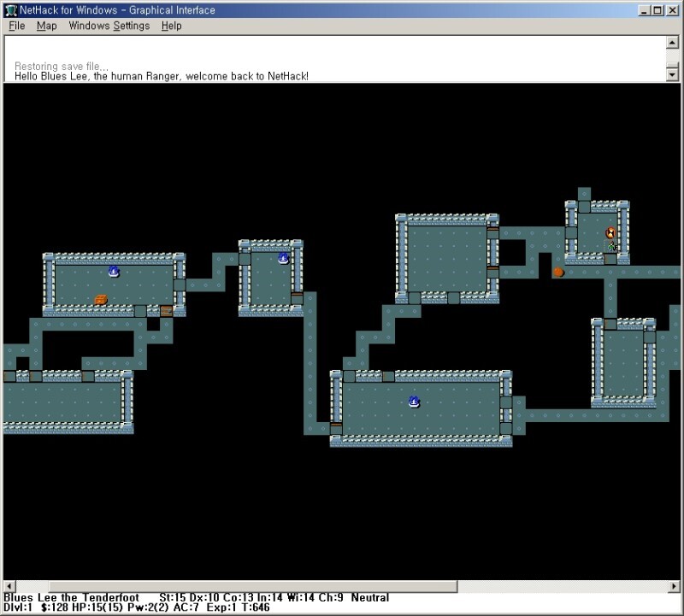Click the window title 'NetHack for Windows - Graphical Interface'
Screen dimensions: 684x616
pos(117,10)
